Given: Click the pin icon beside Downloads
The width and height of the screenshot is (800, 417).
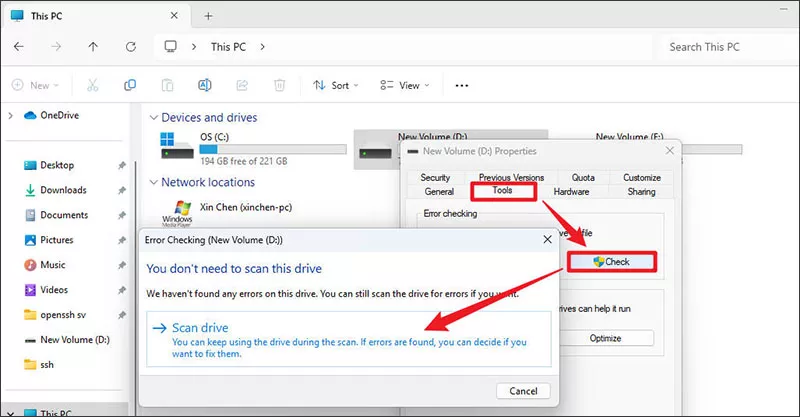Looking at the screenshot, I should click(x=121, y=190).
